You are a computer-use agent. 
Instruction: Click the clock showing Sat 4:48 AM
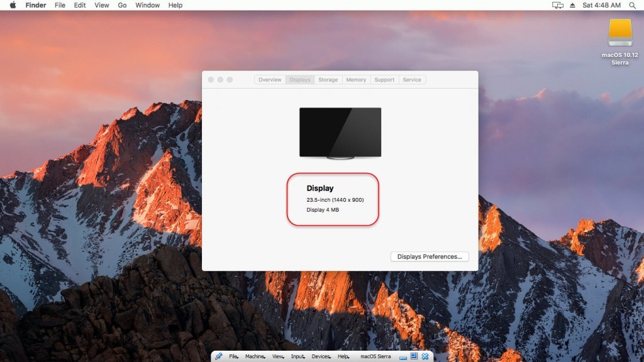click(x=601, y=5)
